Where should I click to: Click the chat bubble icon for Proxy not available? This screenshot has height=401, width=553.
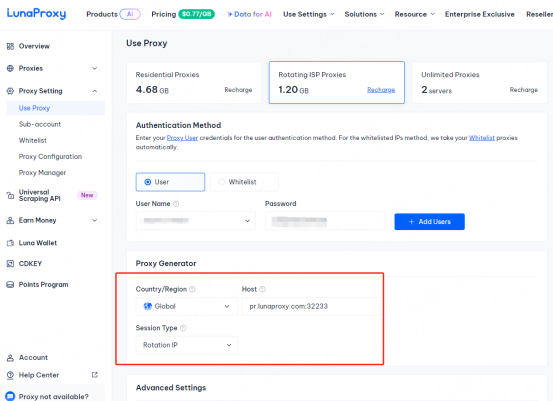pyautogui.click(x=10, y=396)
